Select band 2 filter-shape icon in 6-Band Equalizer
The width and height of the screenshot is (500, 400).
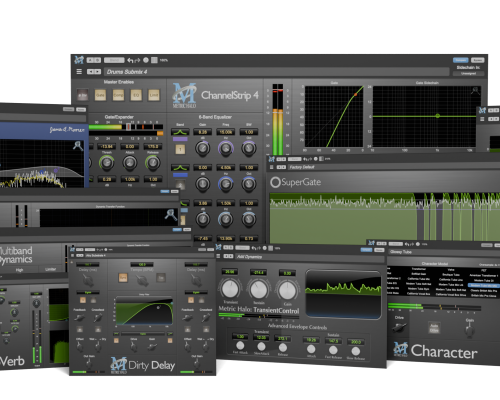click(x=180, y=167)
